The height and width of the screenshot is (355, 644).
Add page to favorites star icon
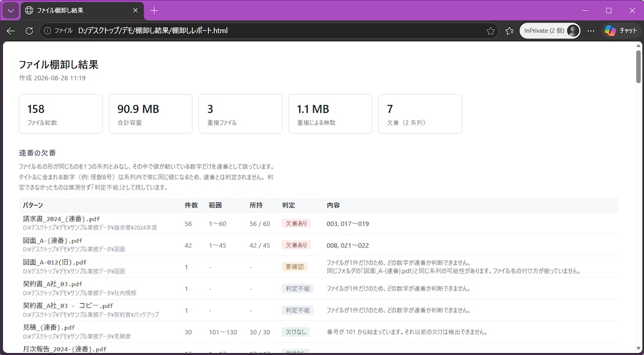tap(490, 31)
